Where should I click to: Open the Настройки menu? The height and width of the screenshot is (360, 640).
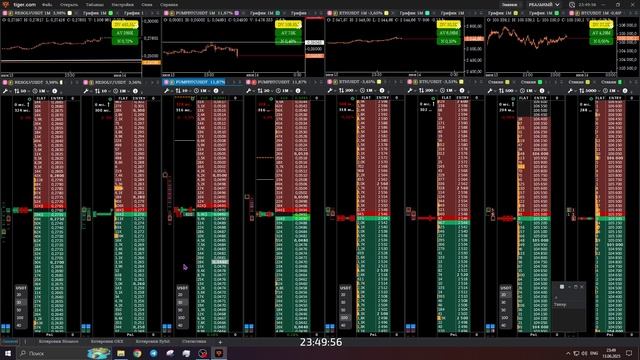(x=122, y=5)
